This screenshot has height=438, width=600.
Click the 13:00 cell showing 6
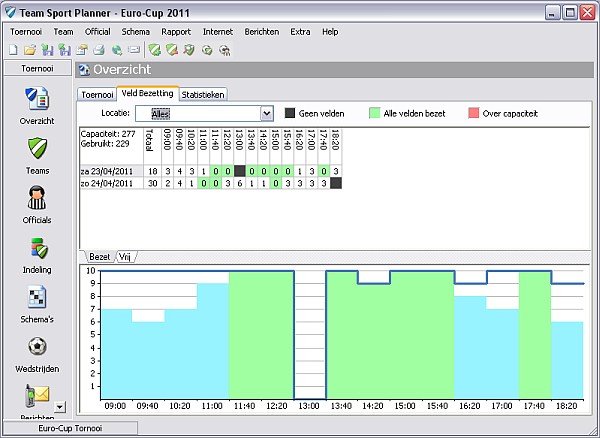[x=240, y=183]
